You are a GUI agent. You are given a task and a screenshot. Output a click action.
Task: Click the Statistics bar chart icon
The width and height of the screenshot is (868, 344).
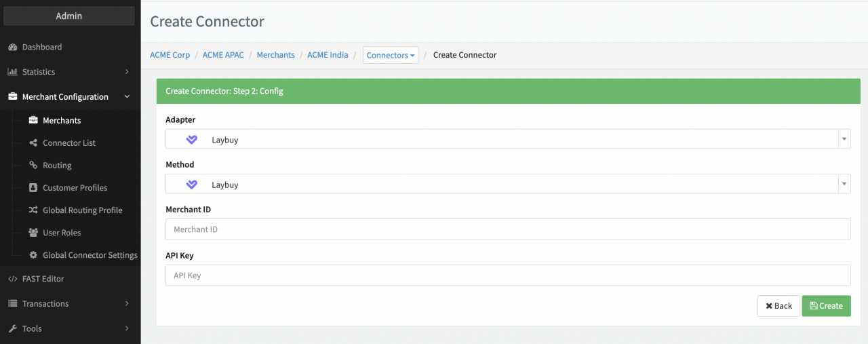pos(12,72)
